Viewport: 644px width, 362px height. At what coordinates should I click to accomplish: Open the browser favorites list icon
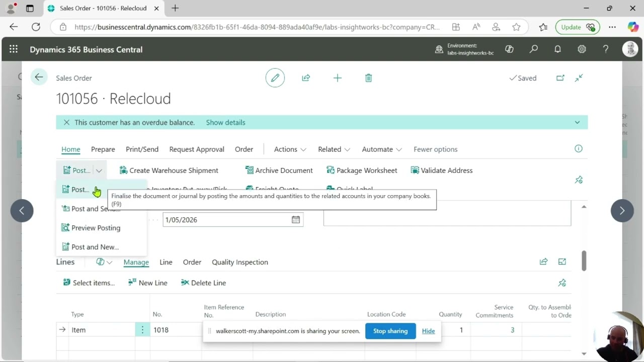(x=543, y=27)
